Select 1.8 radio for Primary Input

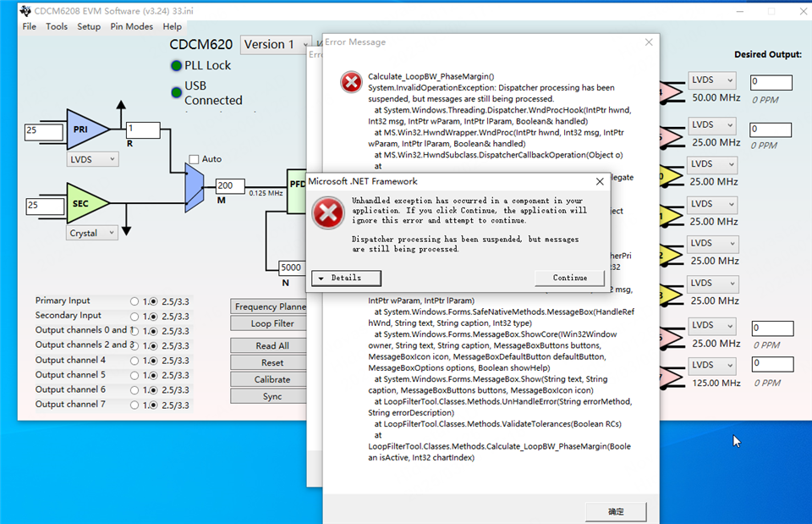[x=134, y=301]
